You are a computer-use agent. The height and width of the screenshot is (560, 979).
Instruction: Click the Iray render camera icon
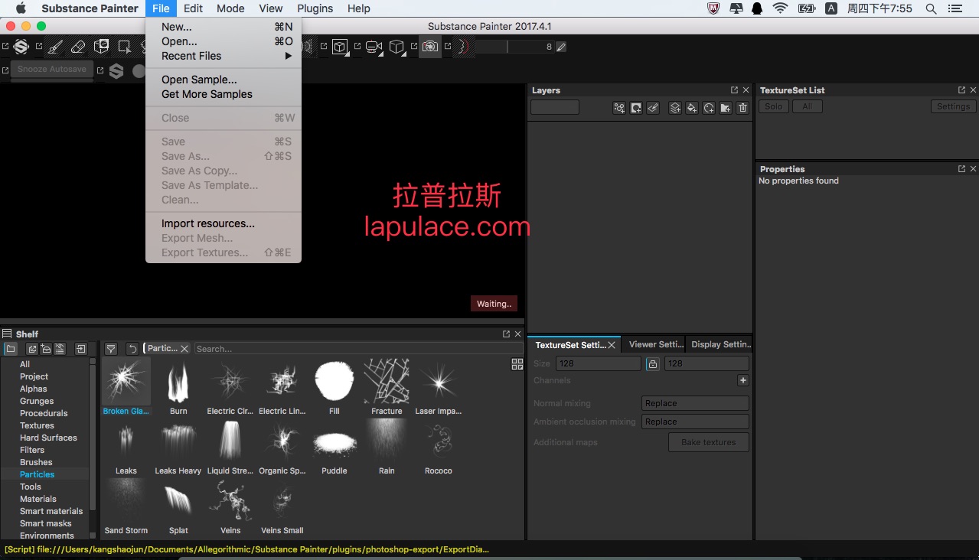(x=430, y=47)
